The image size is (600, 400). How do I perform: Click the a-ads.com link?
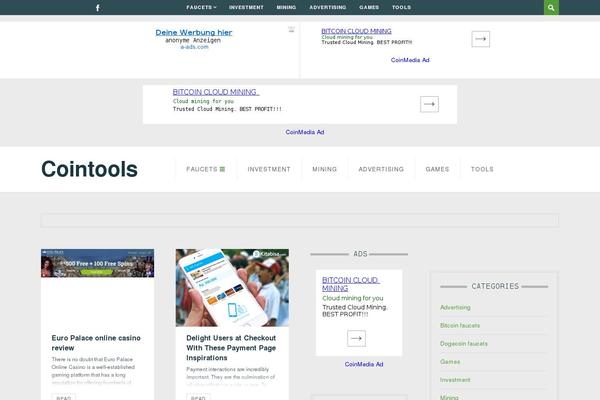click(194, 47)
